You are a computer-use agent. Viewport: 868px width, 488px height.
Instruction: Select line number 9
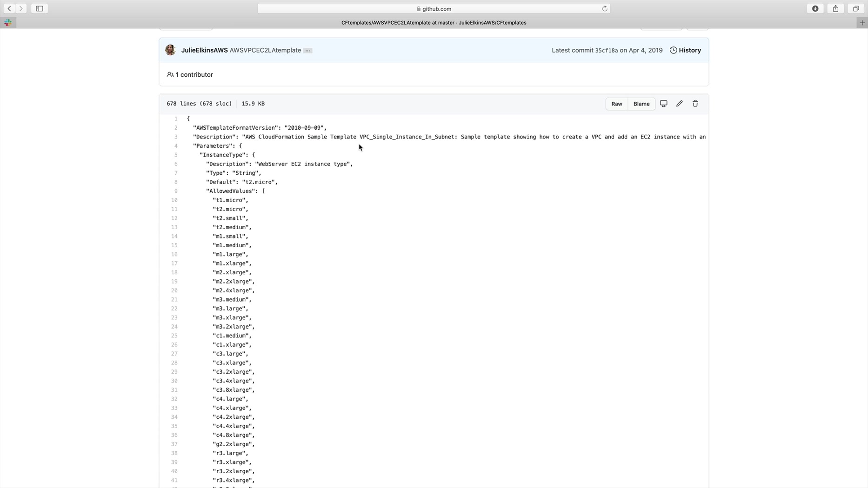pyautogui.click(x=176, y=191)
